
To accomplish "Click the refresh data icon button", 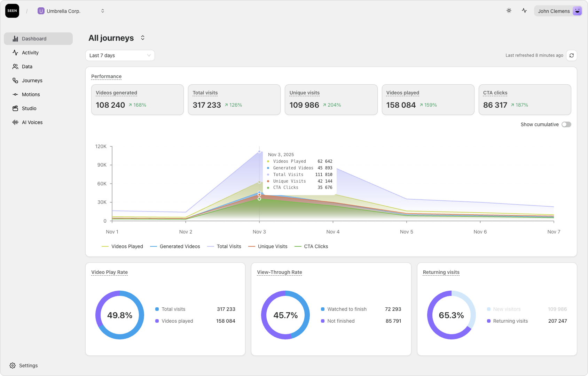I will tap(572, 55).
